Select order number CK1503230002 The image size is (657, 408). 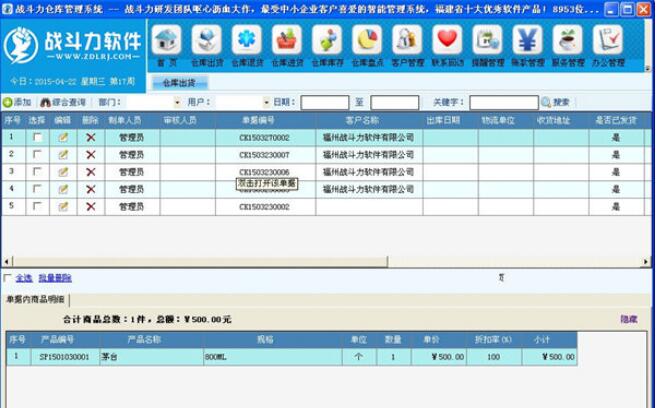point(264,207)
